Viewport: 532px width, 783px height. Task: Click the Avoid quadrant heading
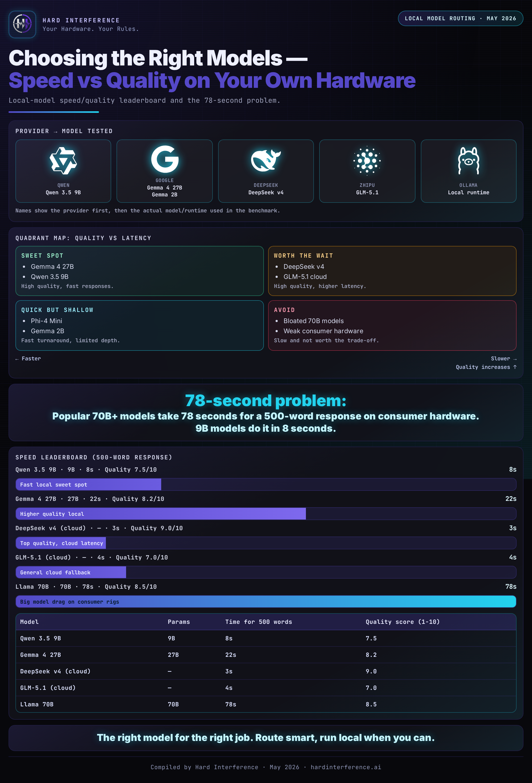[x=284, y=310]
